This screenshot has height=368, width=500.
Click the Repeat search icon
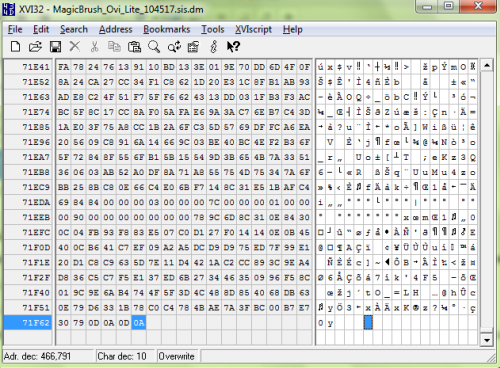(174, 47)
